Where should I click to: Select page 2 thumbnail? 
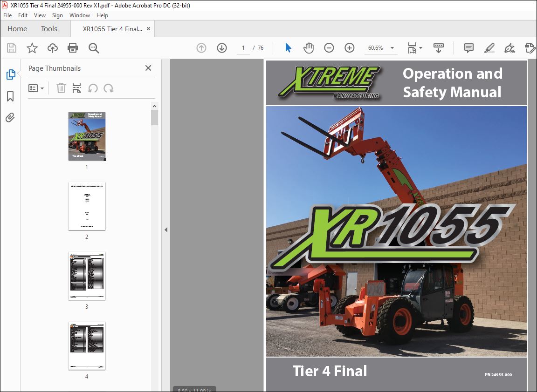(x=87, y=206)
